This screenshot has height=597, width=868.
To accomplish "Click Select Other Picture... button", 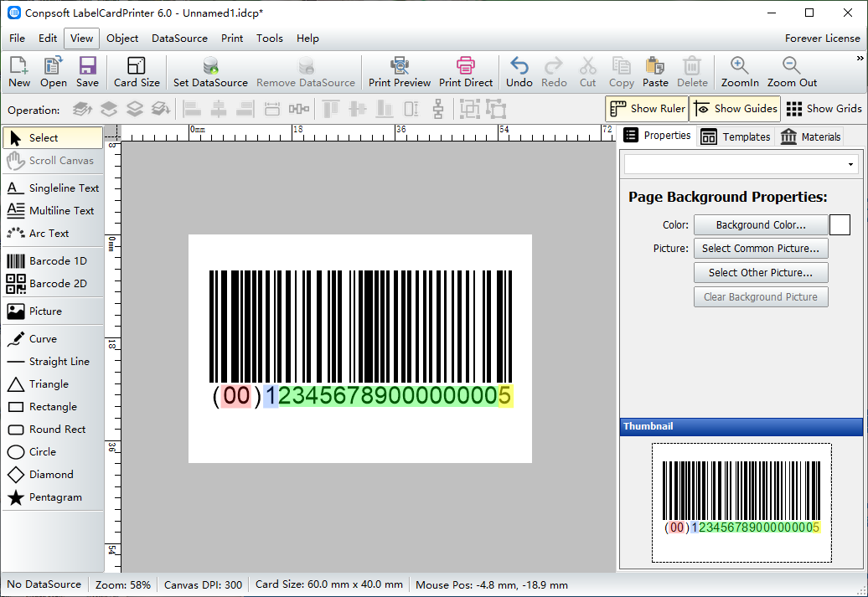I will [761, 273].
